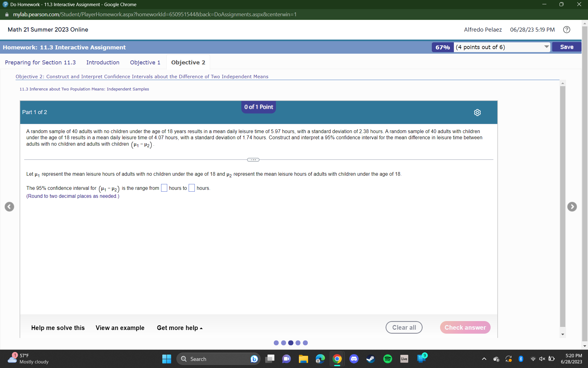Open Spotify from the taskbar
The width and height of the screenshot is (588, 368).
387,358
